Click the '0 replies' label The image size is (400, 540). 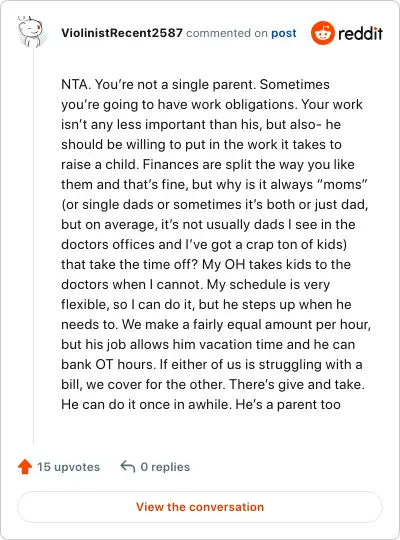coord(165,467)
